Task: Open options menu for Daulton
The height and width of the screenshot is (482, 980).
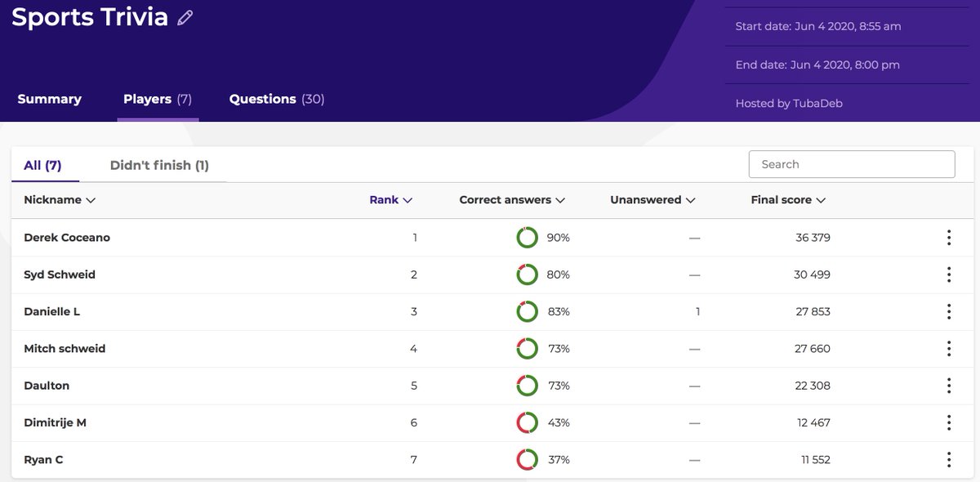Action: tap(949, 386)
